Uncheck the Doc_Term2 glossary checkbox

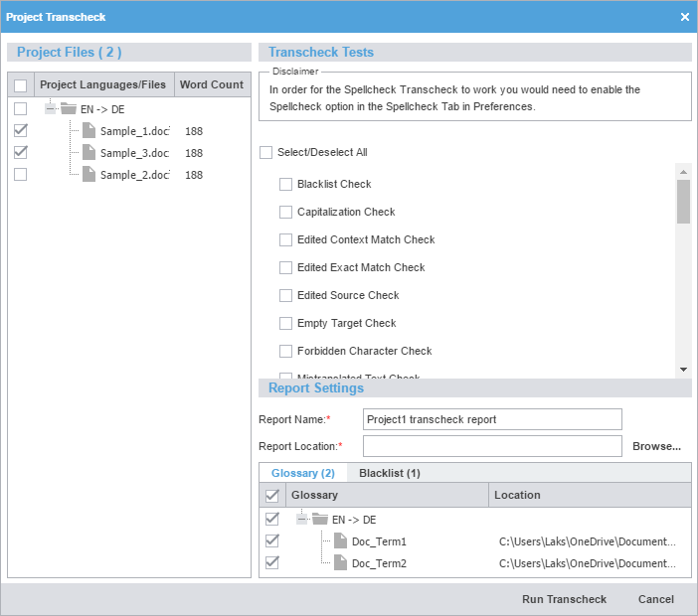tap(272, 562)
